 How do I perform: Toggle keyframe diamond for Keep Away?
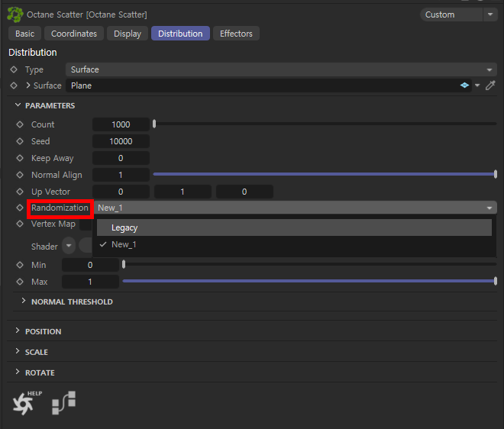(20, 158)
